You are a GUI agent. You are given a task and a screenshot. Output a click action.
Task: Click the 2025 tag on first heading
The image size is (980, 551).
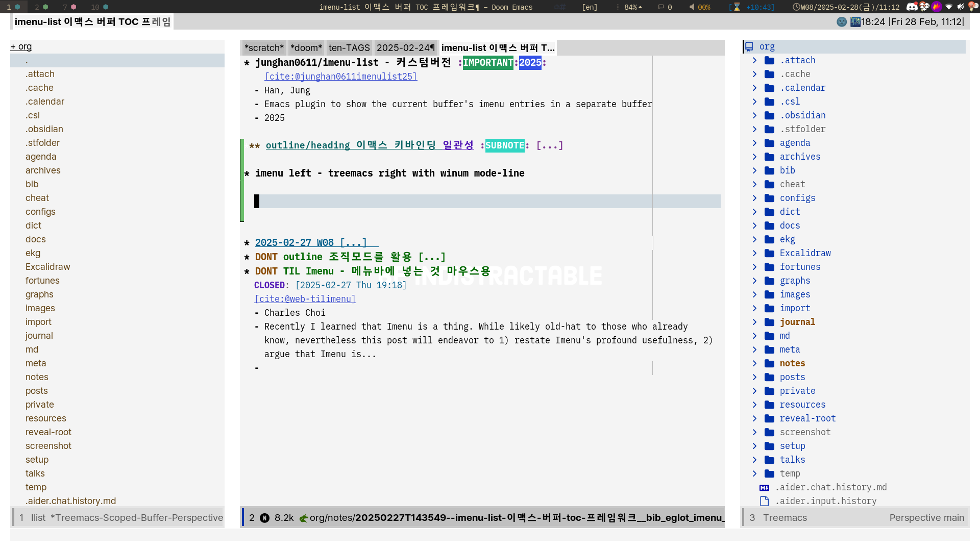pyautogui.click(x=530, y=63)
